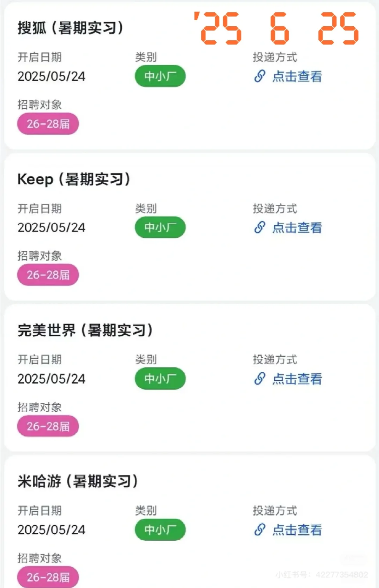The width and height of the screenshot is (379, 588).
Task: Click the chain link icon in the 完美世界 card
Action: pos(260,378)
